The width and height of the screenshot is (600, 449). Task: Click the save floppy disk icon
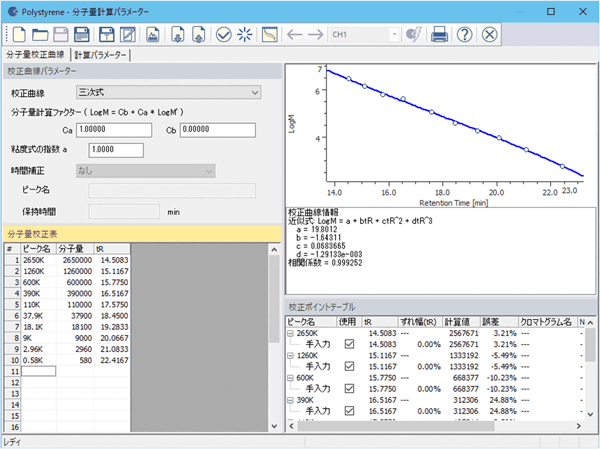(81, 35)
